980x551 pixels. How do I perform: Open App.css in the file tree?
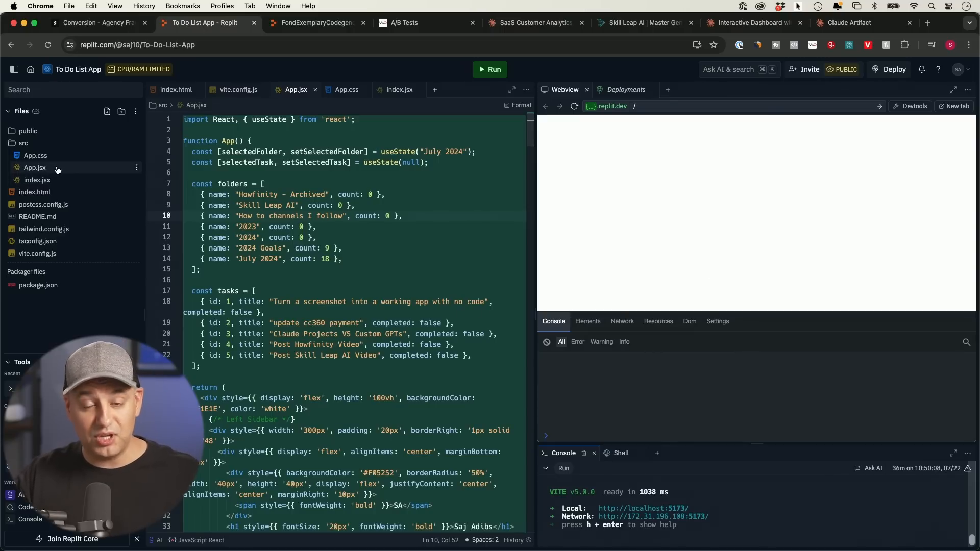tap(35, 156)
